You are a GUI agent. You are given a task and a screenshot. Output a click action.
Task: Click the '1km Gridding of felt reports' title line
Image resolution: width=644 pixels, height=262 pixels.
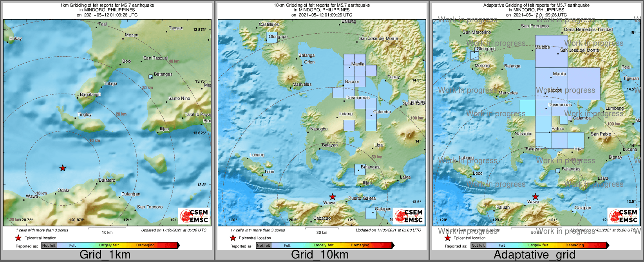(107, 5)
